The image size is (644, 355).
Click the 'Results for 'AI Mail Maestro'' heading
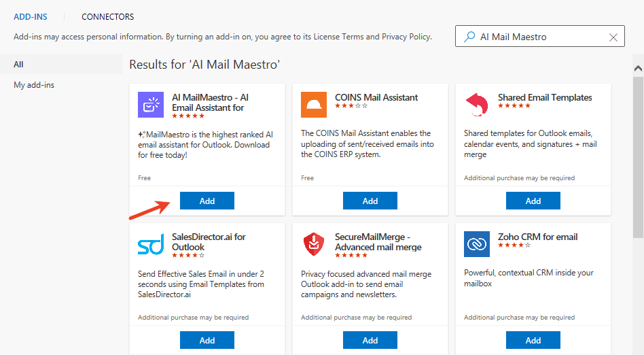(204, 65)
